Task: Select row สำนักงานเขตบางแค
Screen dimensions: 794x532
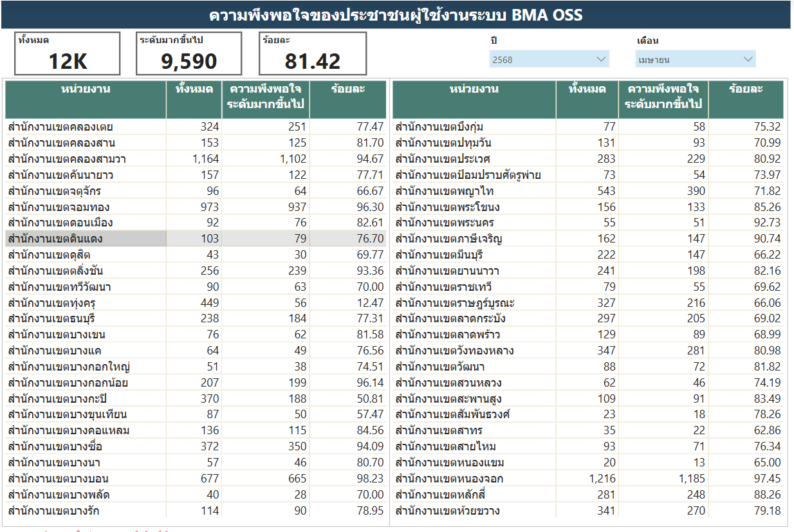Action: (x=196, y=351)
